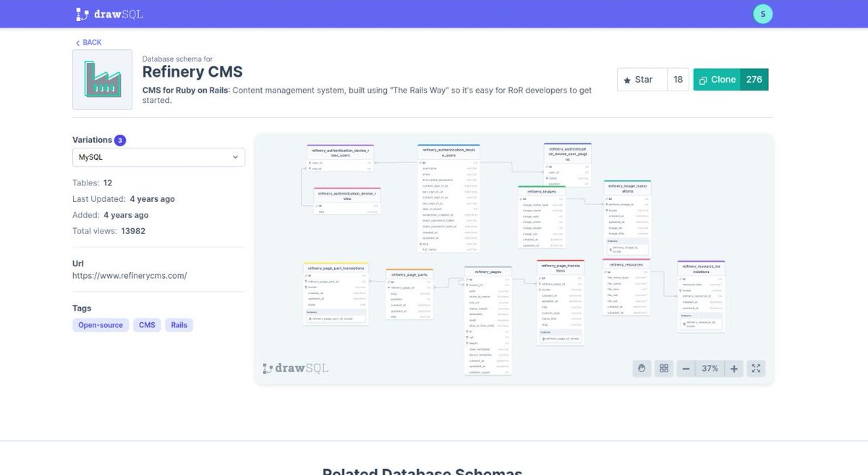Clone the Refinery CMS schema
868x475 pixels.
pos(717,80)
